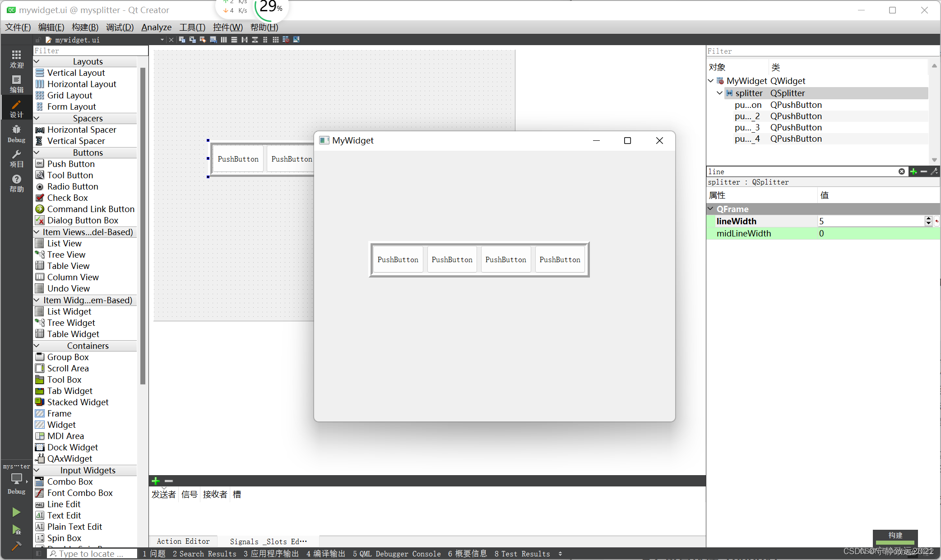This screenshot has width=941, height=560.
Task: Switch to Signals _Slots Editor tab
Action: pos(268,541)
